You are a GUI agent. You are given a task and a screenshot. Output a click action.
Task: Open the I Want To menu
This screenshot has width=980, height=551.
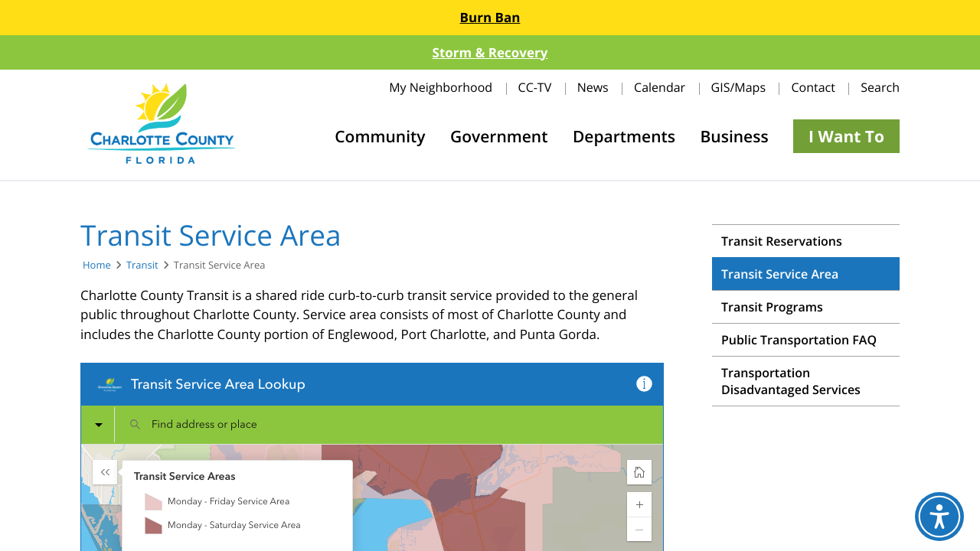(x=846, y=136)
